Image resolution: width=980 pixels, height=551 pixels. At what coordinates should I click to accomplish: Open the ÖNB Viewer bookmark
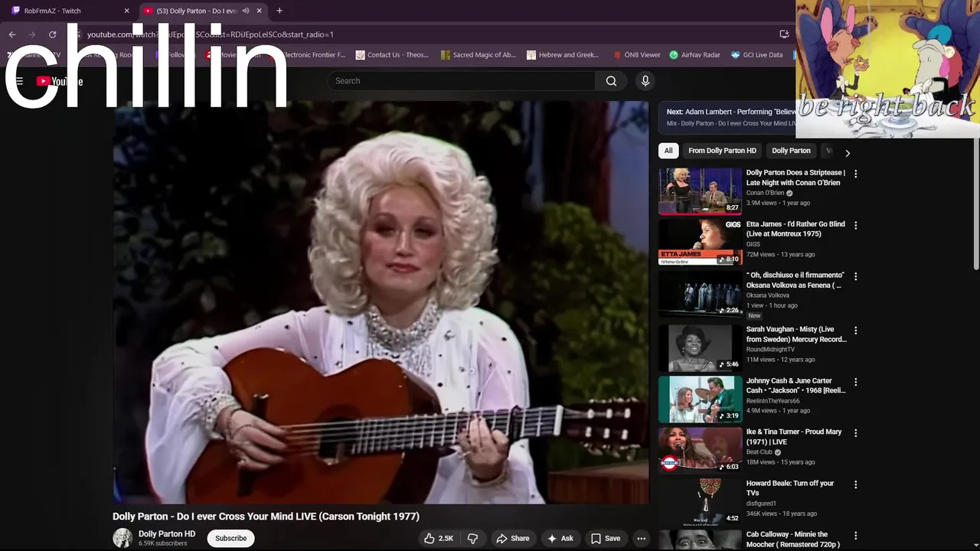tap(637, 55)
